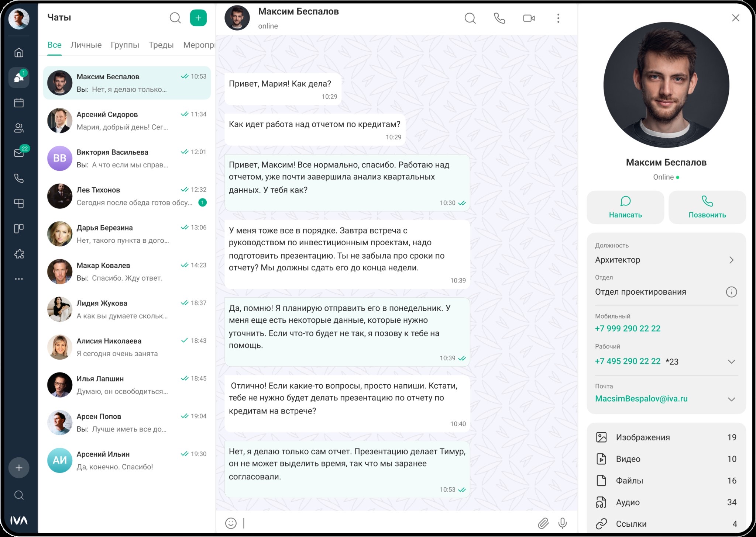Image resolution: width=756 pixels, height=537 pixels.
Task: Open the Архитектор position chevron
Action: (x=731, y=260)
